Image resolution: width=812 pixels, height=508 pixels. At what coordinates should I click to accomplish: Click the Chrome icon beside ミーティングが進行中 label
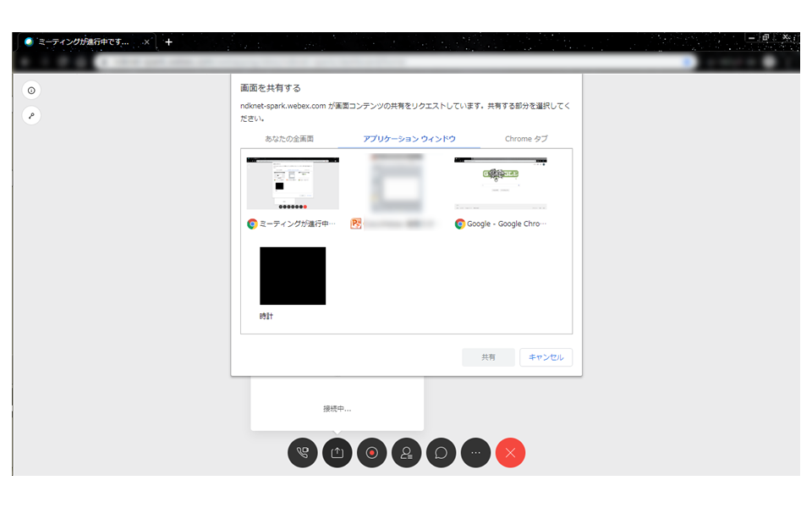point(252,224)
